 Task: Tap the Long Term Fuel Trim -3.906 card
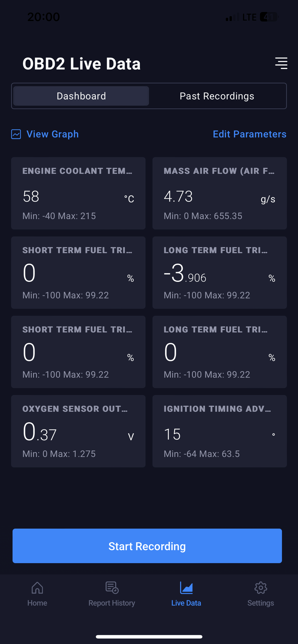(219, 272)
